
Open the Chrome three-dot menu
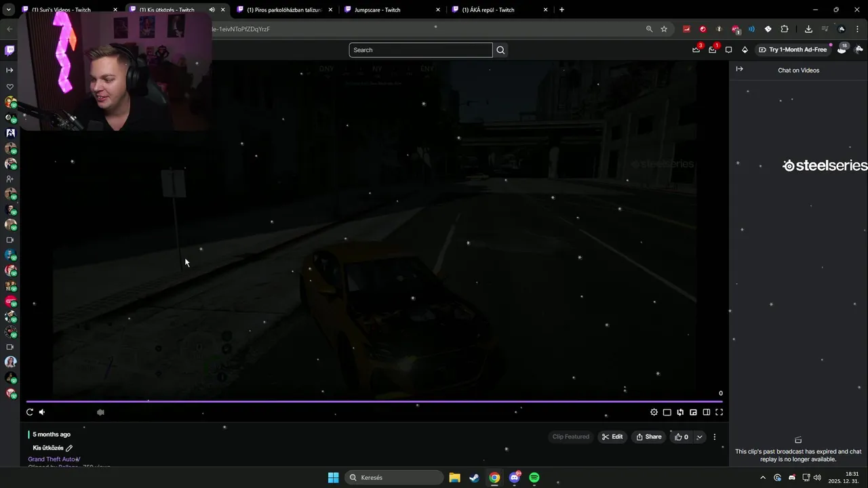coord(859,29)
